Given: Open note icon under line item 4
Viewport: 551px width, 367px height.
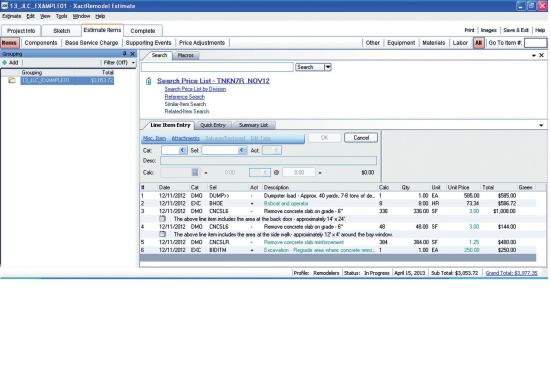Looking at the screenshot, I should [162, 234].
